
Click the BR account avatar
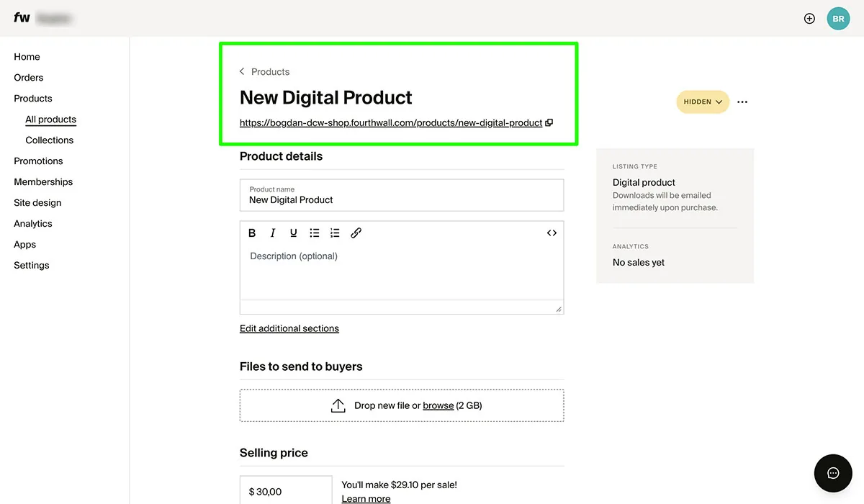click(838, 18)
